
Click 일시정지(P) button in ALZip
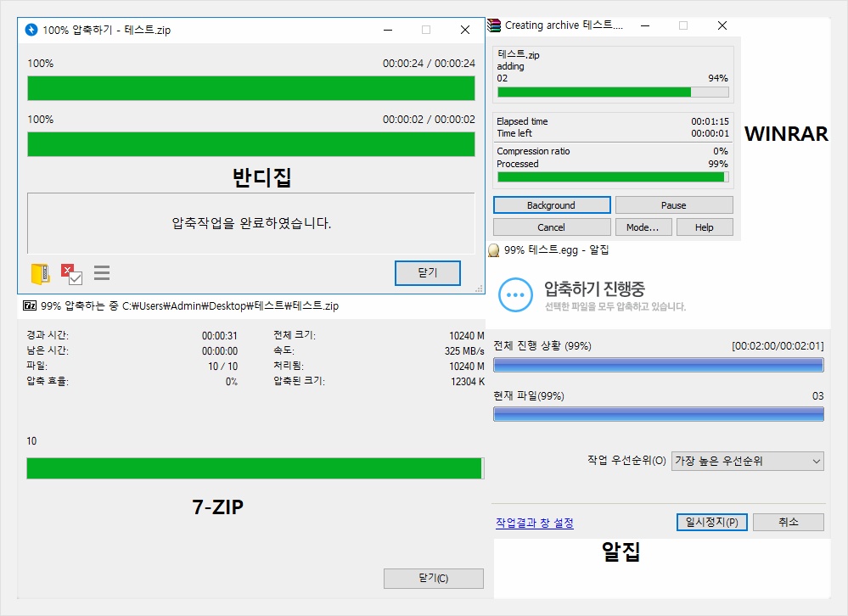711,522
